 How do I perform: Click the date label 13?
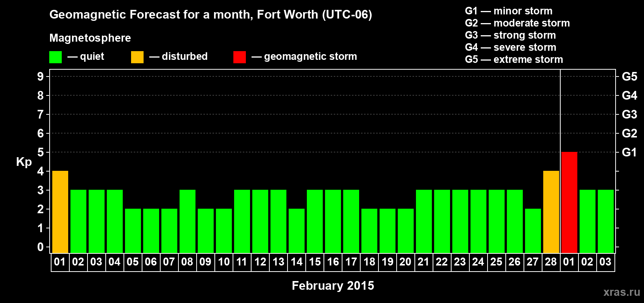[278, 262]
